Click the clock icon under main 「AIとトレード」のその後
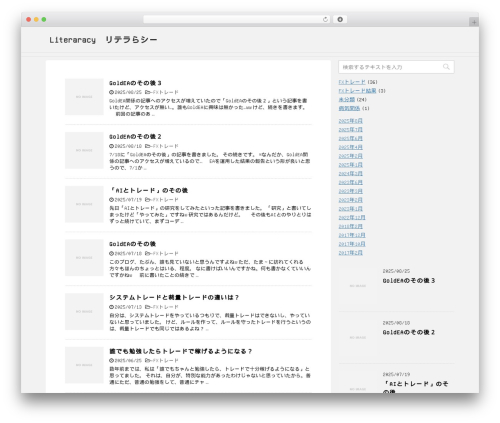The height and width of the screenshot is (423, 500). click(x=111, y=200)
